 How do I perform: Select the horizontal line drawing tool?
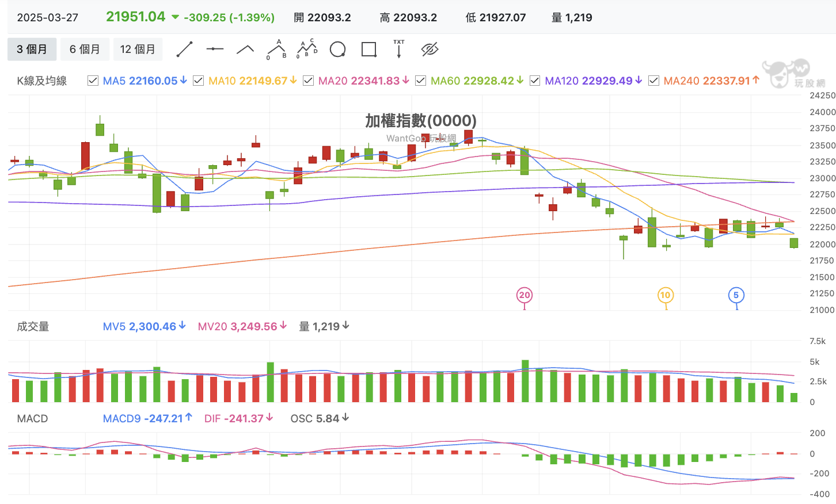pyautogui.click(x=215, y=49)
